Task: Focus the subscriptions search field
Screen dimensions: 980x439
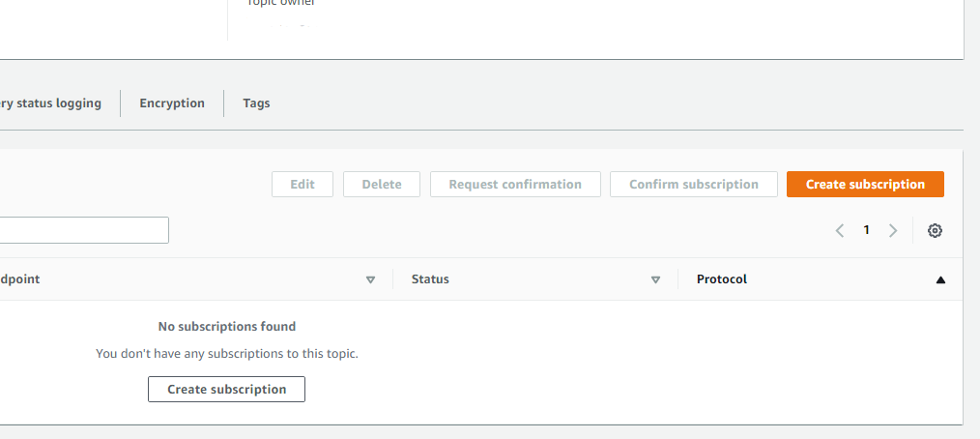Action: tap(83, 230)
